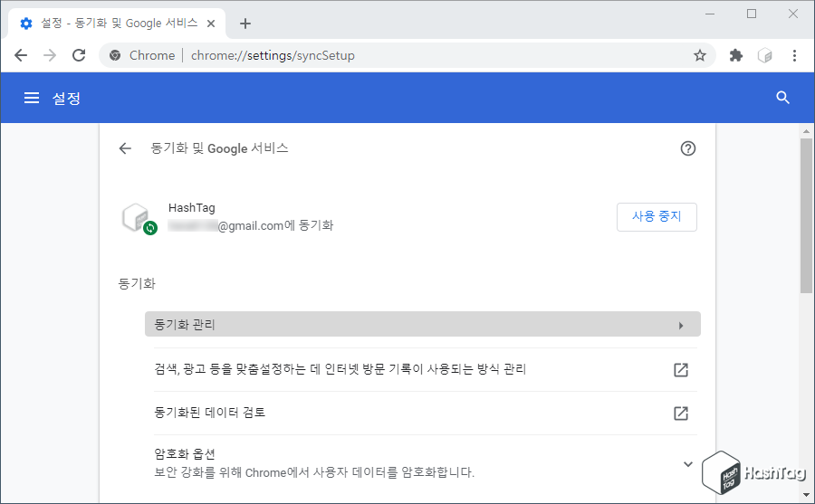
Task: Close the settings tab
Action: [x=211, y=24]
